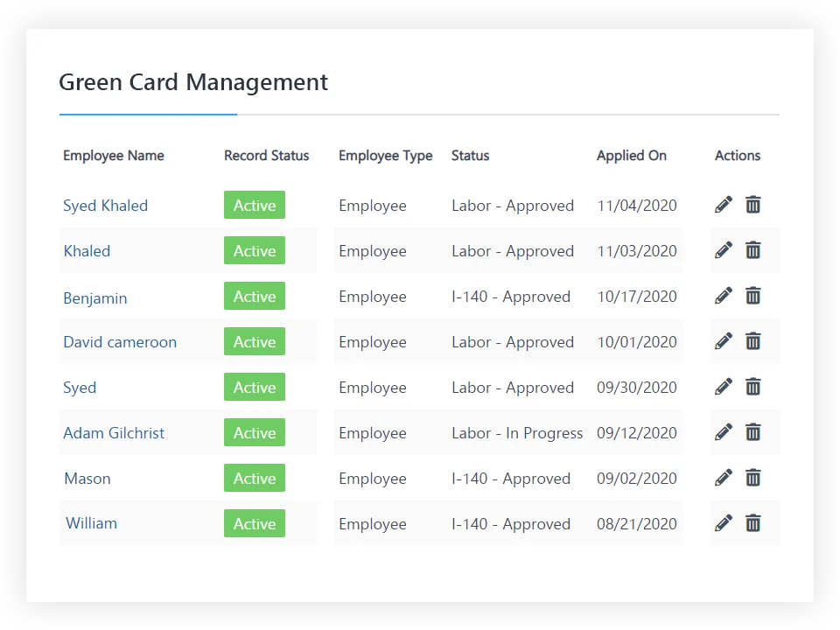This screenshot has width=840, height=630.
Task: Edit Adam Gilchrist's record
Action: pyautogui.click(x=724, y=432)
